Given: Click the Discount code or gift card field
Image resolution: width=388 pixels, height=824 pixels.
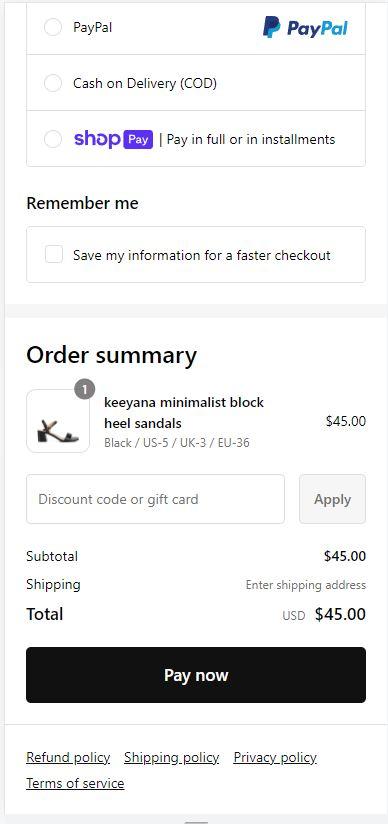Looking at the screenshot, I should pyautogui.click(x=156, y=499).
